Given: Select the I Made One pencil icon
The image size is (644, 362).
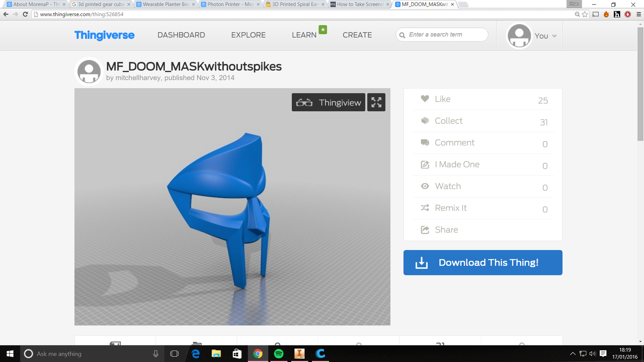Looking at the screenshot, I should pyautogui.click(x=425, y=164).
